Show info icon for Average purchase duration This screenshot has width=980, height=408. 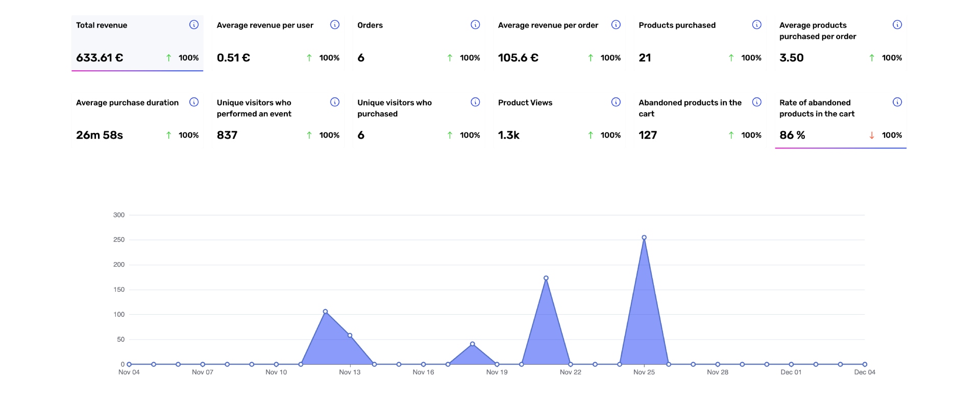coord(194,102)
